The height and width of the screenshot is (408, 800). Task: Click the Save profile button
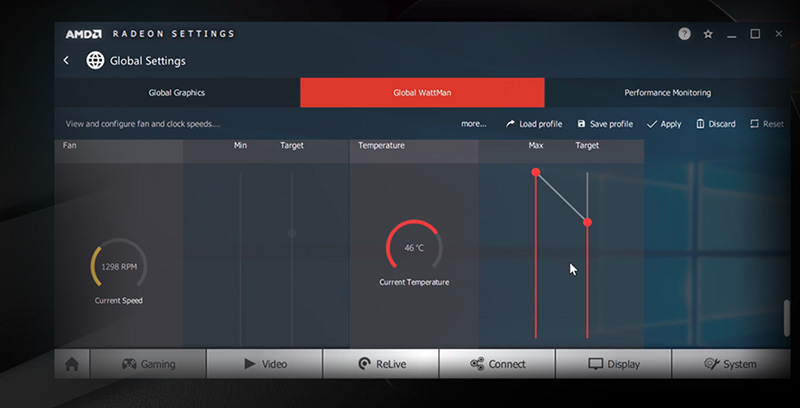605,124
